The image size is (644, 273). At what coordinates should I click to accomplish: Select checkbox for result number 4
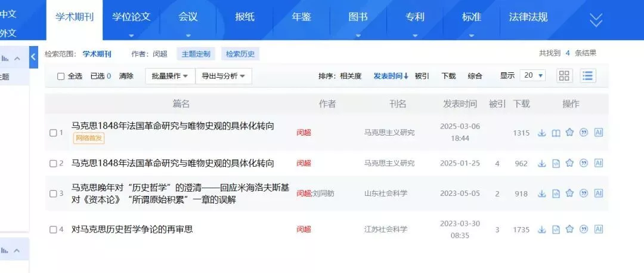(53, 229)
